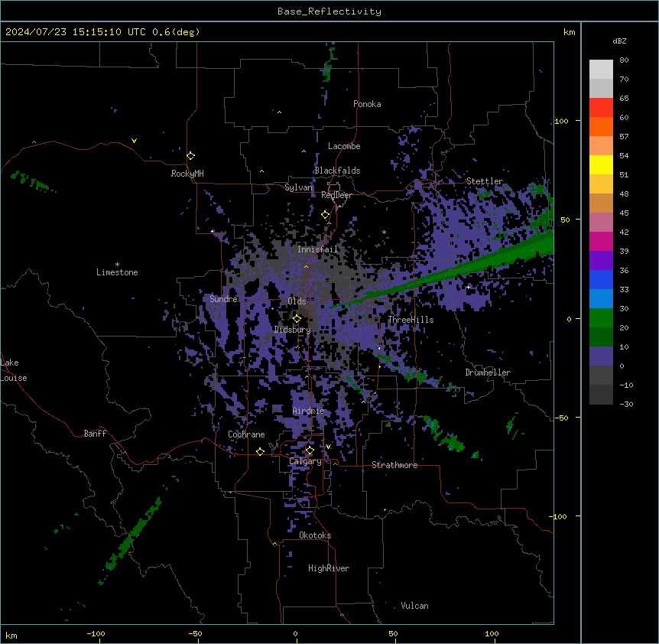
Task: Click the 100 tick on the bottom axis
Action: click(492, 633)
